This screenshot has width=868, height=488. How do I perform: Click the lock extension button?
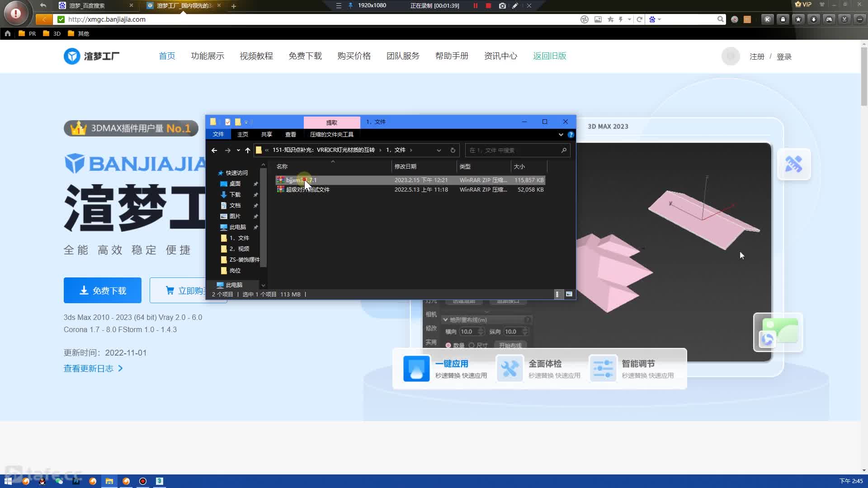coord(783,19)
